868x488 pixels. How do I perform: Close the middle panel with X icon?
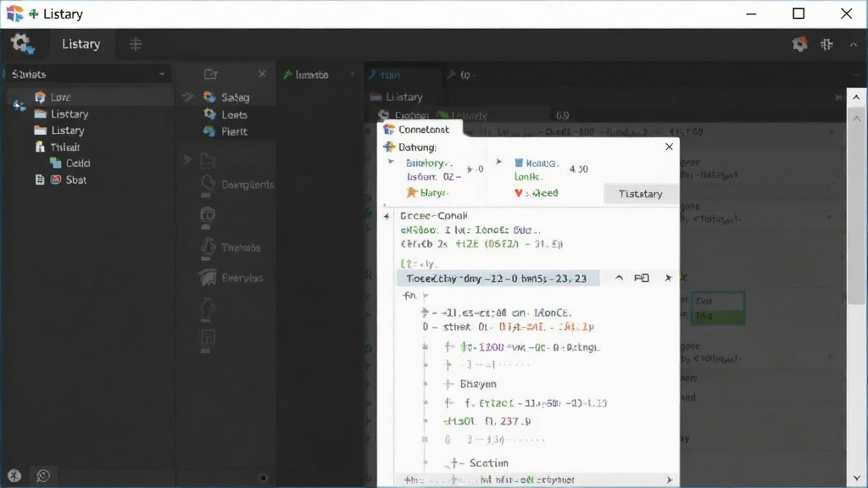pyautogui.click(x=262, y=75)
